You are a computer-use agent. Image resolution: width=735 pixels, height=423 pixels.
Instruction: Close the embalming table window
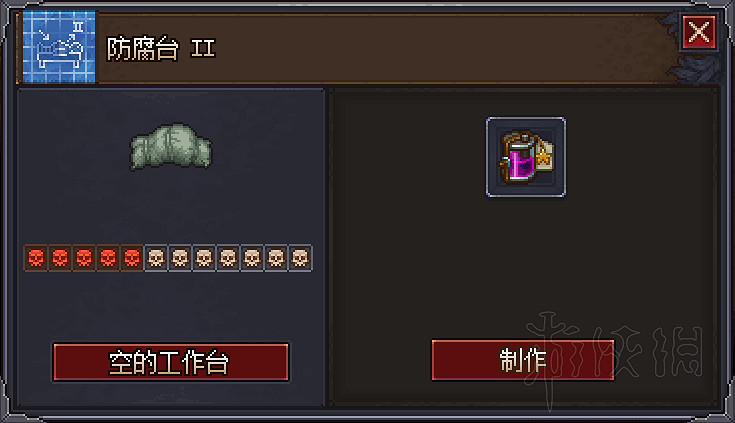699,32
